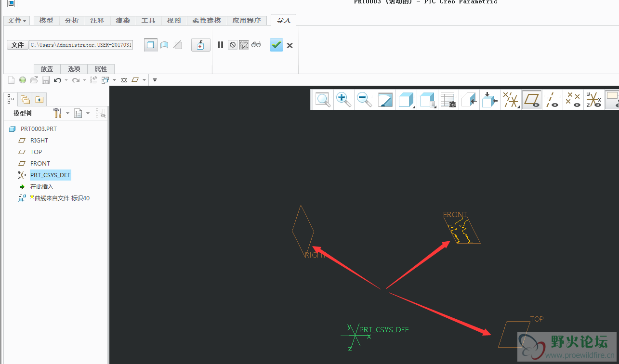
Task: Click the diagonal-line facet import type icon
Action: pos(178,45)
